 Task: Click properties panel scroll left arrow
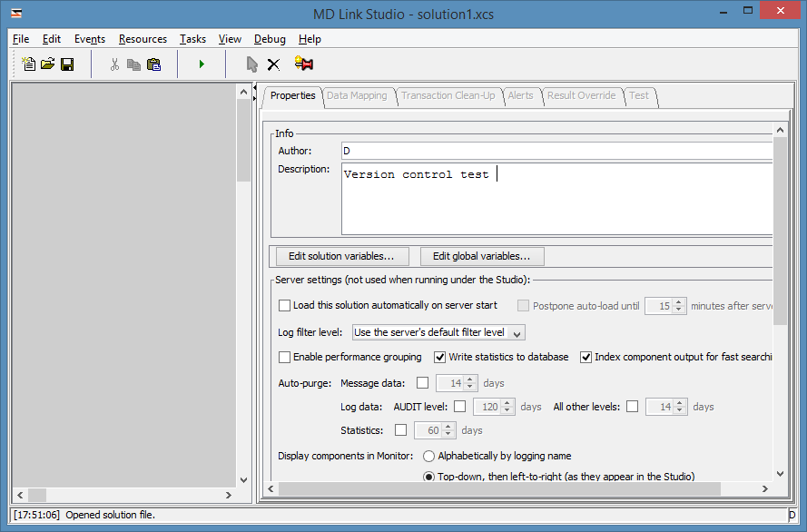(271, 488)
